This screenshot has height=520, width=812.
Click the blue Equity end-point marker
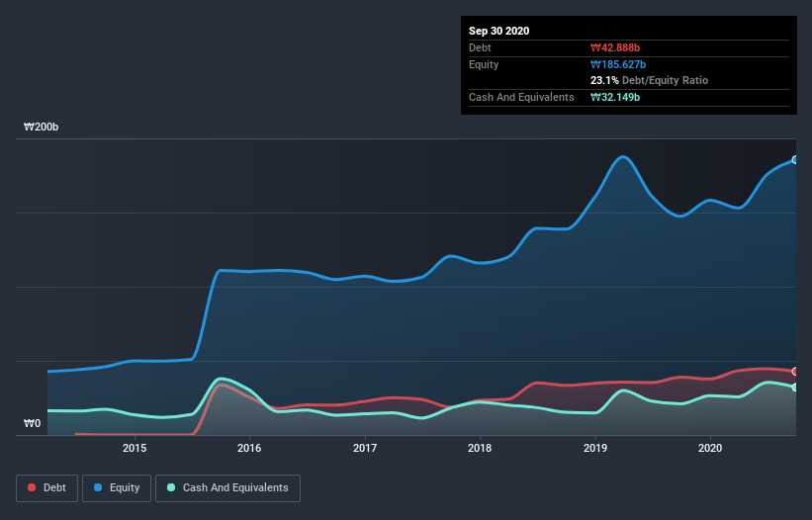(x=795, y=160)
